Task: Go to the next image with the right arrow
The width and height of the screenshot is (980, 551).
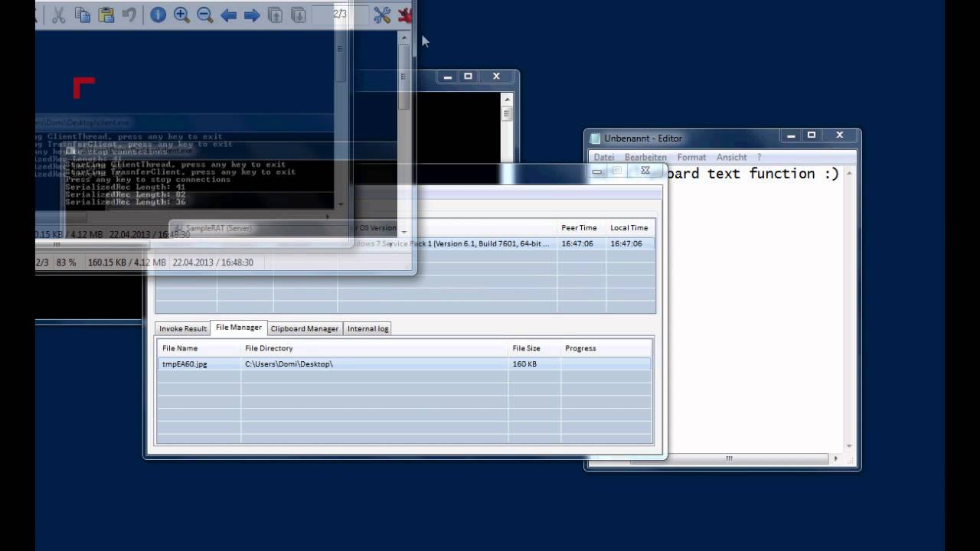Action: [252, 15]
